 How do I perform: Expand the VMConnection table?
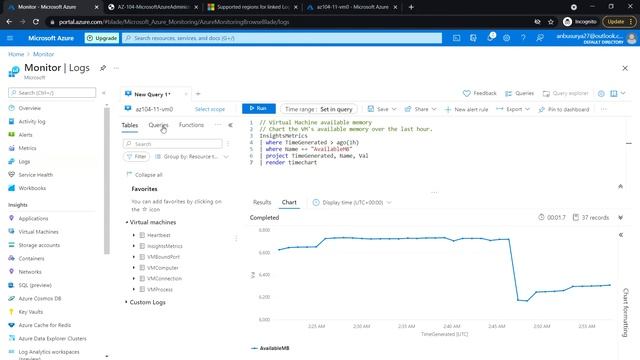[x=133, y=278]
